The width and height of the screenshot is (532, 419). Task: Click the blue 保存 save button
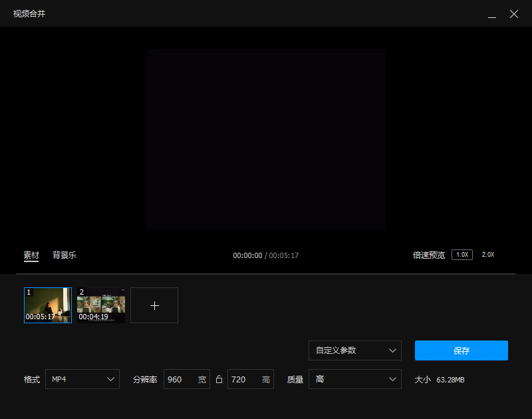[461, 350]
